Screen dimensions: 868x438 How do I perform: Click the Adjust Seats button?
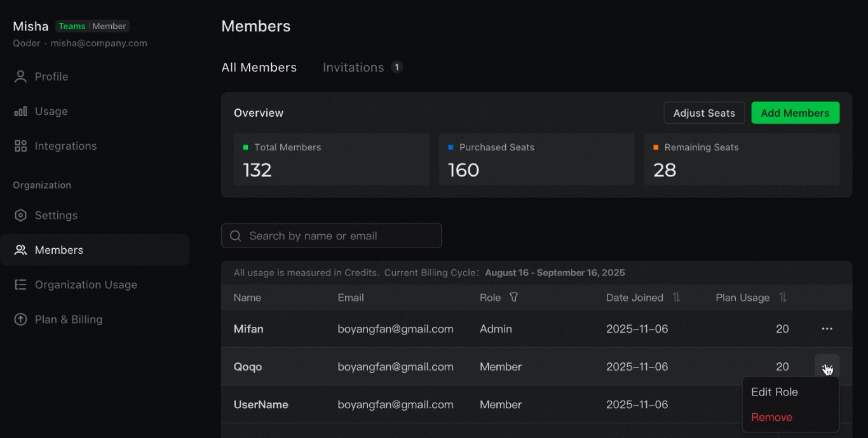coord(704,113)
